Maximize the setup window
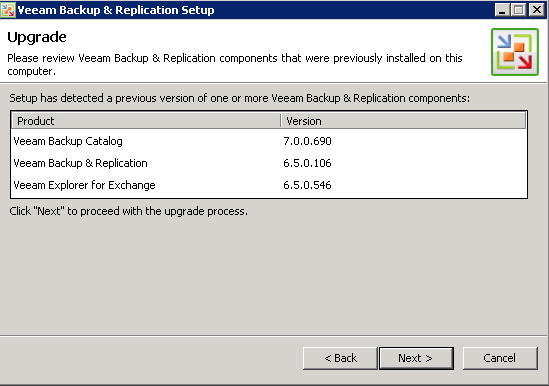The width and height of the screenshot is (549, 386). coord(519,10)
